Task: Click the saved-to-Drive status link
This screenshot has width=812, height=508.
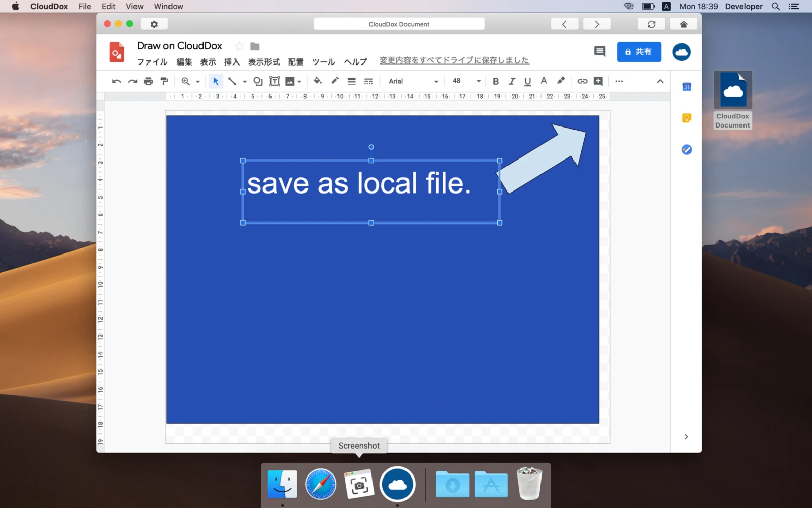Action: (x=454, y=60)
